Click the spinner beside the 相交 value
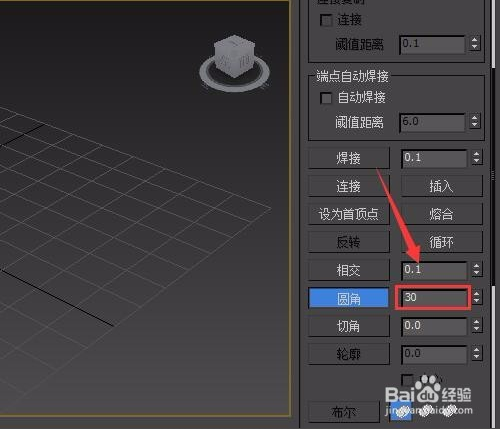Image resolution: width=500 pixels, height=429 pixels. point(477,270)
